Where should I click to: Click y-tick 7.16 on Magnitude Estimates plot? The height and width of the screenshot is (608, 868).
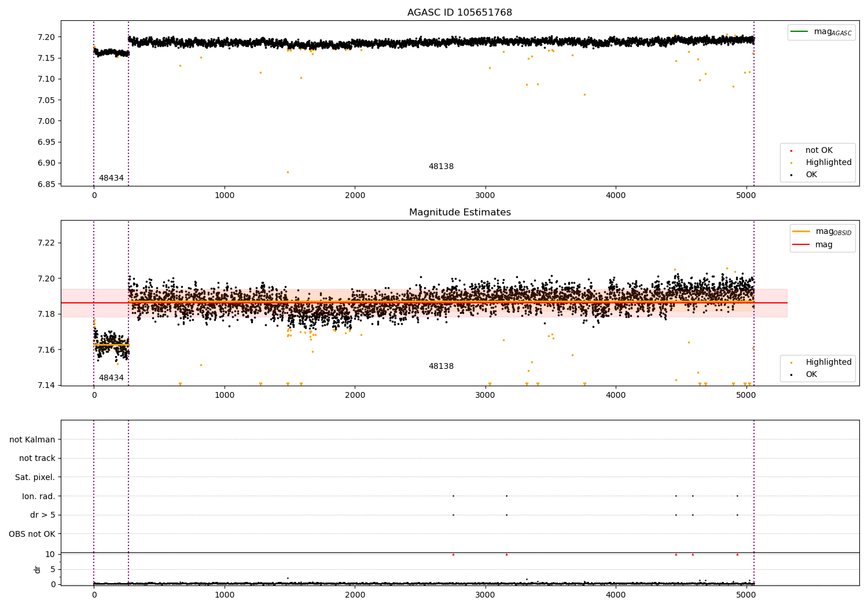(x=47, y=350)
